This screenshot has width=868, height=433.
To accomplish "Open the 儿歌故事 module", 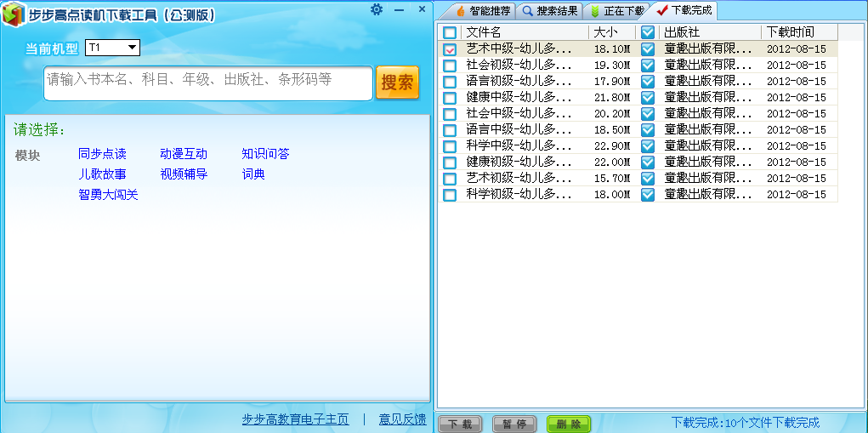I will coord(102,174).
